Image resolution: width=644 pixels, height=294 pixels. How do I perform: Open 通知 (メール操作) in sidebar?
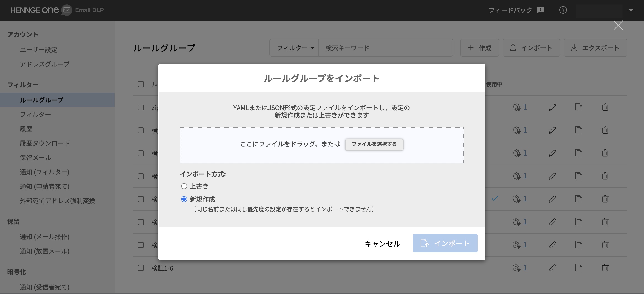(44, 237)
